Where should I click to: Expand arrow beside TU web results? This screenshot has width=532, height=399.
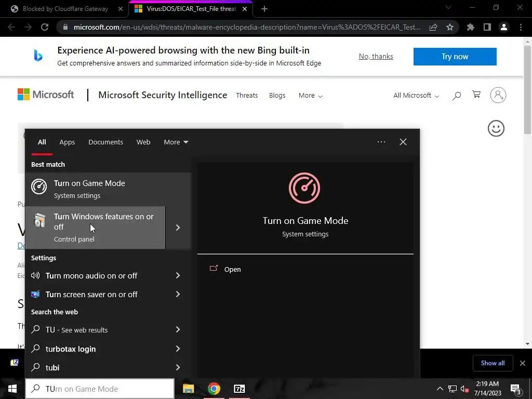pyautogui.click(x=178, y=329)
